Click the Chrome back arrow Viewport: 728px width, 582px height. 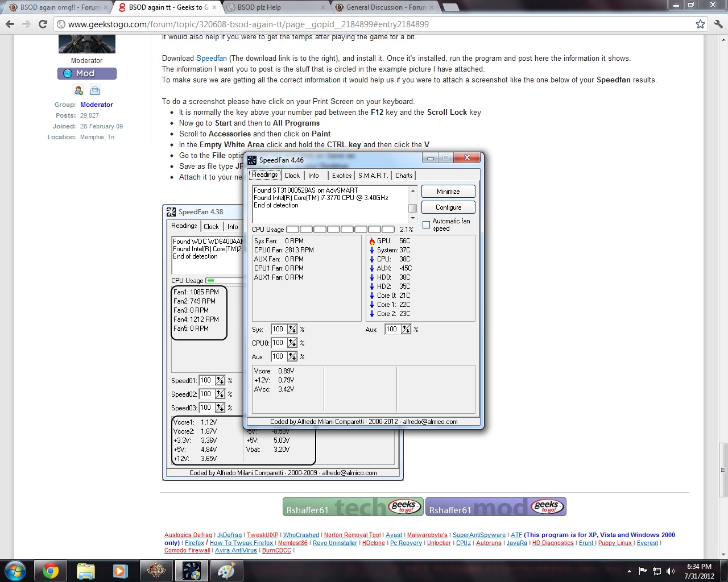click(10, 24)
